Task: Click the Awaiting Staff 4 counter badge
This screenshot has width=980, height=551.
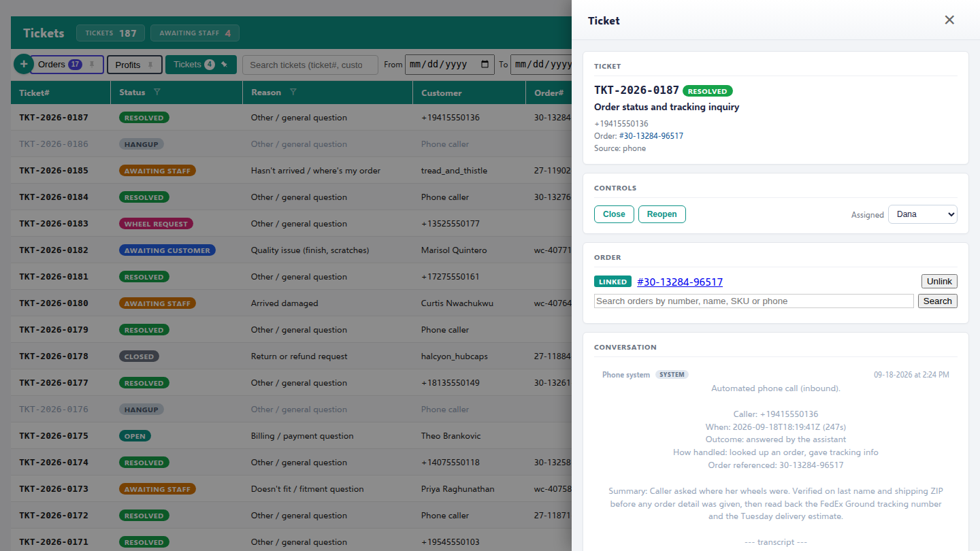Action: (x=195, y=33)
